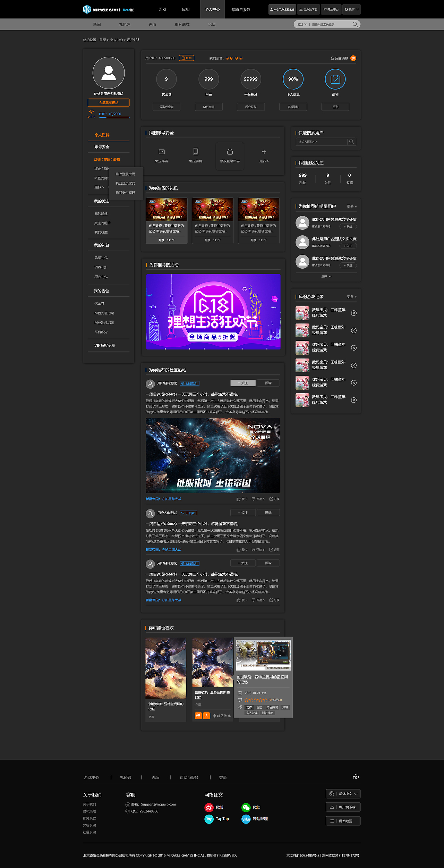Open the 应用 top navigation tab
Screen dimensions: 444x868
pos(186,9)
